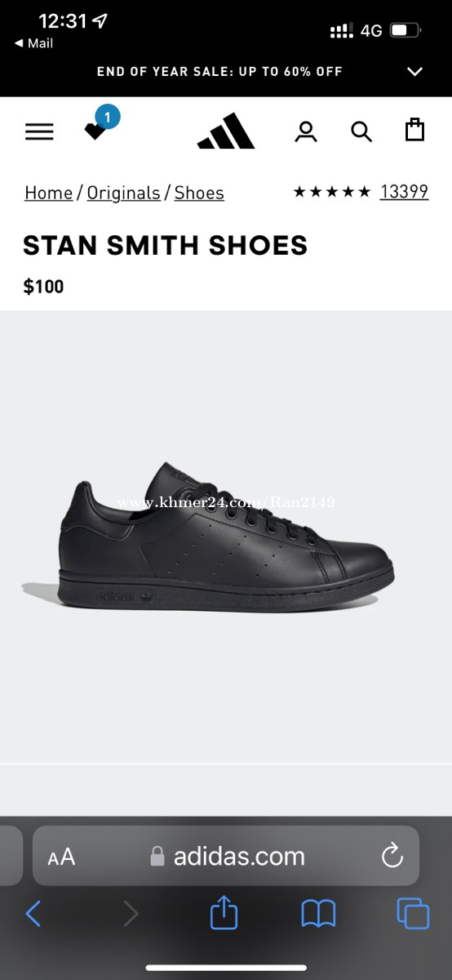Screen dimensions: 452x980
Task: Open the AA reader options menu
Action: 61,857
